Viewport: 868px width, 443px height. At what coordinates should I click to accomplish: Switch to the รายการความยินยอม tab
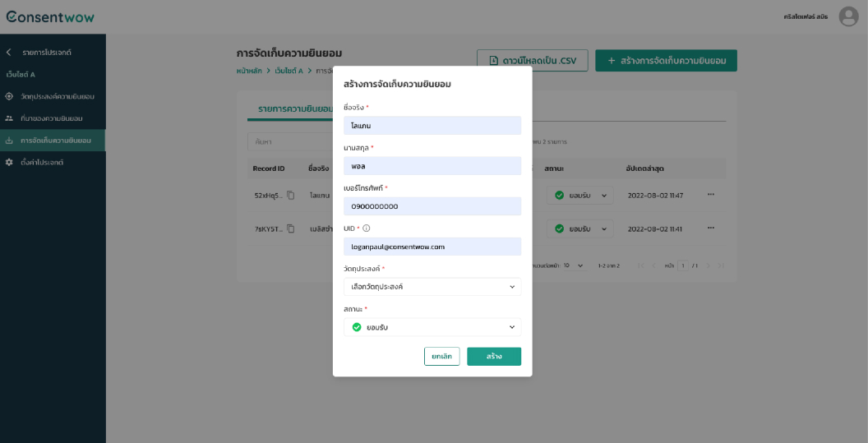click(x=289, y=109)
